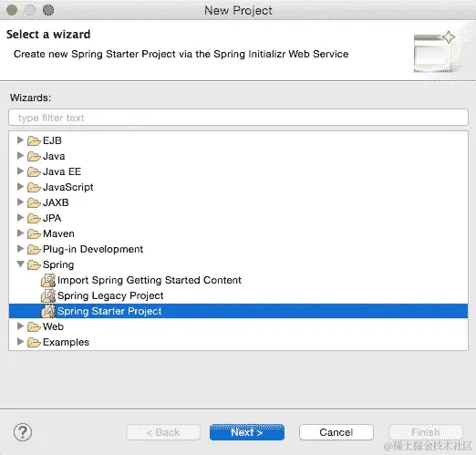Expand the Java category
Viewport: 476px width, 455px height.
(x=20, y=156)
